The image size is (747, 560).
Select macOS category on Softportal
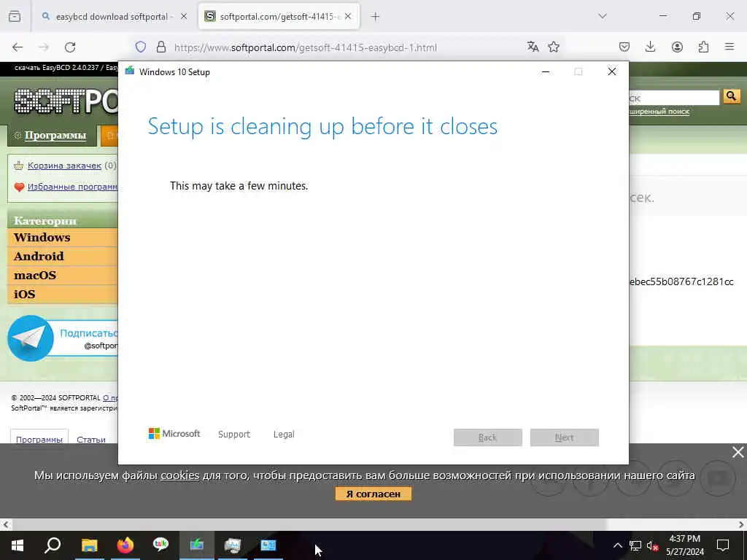[x=35, y=275]
